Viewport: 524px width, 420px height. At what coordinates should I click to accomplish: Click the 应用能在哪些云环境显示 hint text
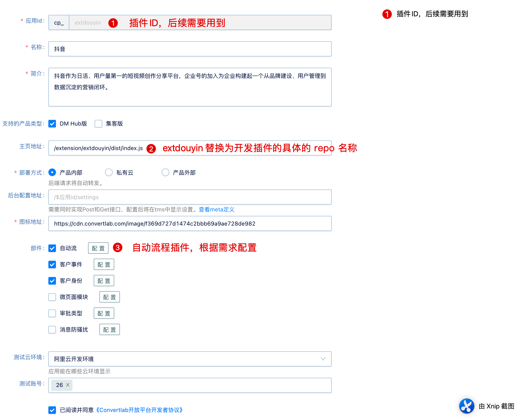tap(80, 371)
